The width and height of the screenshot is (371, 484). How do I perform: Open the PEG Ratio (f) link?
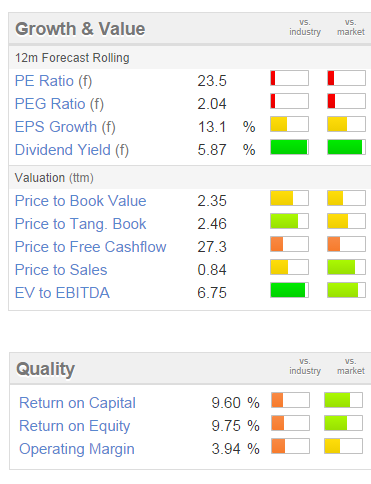(x=59, y=104)
